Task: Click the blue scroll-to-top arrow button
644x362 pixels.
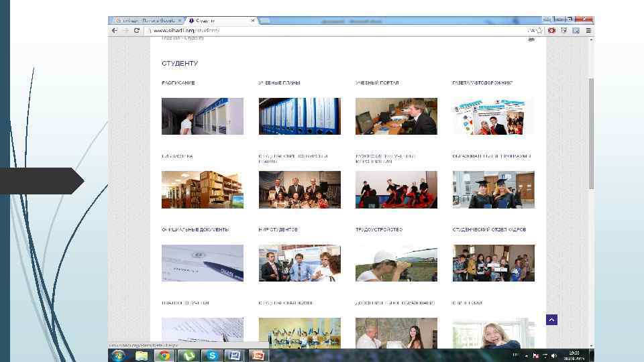Action: tap(551, 319)
